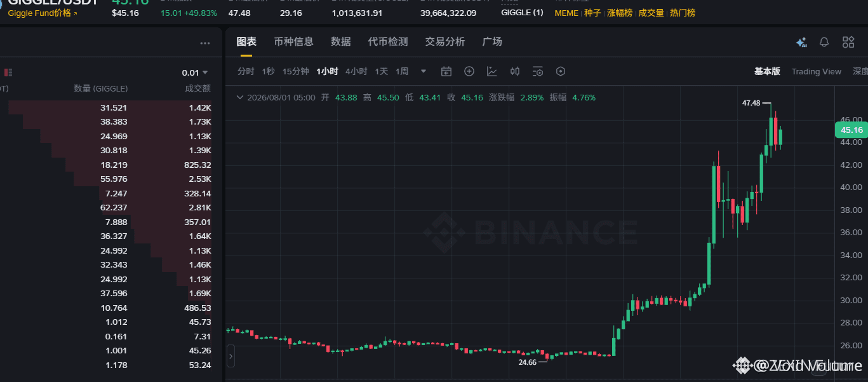Open the price alert bell icon
The height and width of the screenshot is (382, 868).
(x=824, y=43)
